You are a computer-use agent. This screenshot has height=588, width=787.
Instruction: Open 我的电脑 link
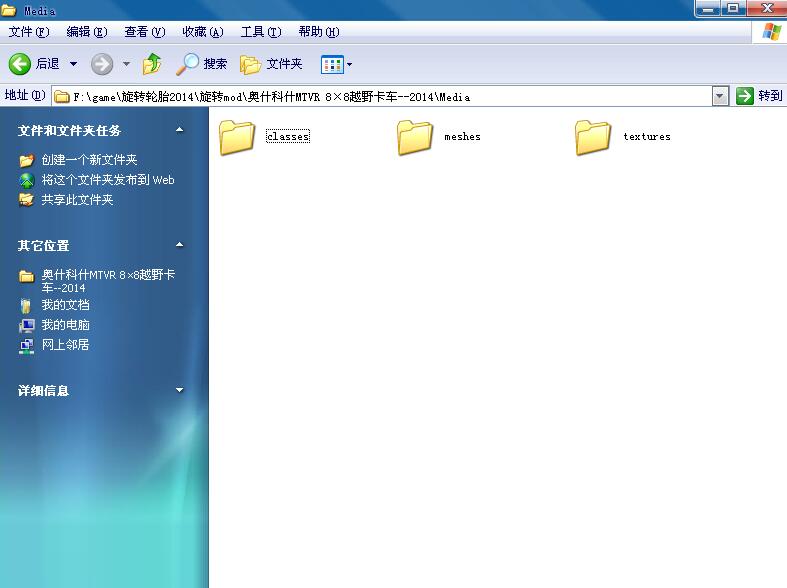pos(65,325)
